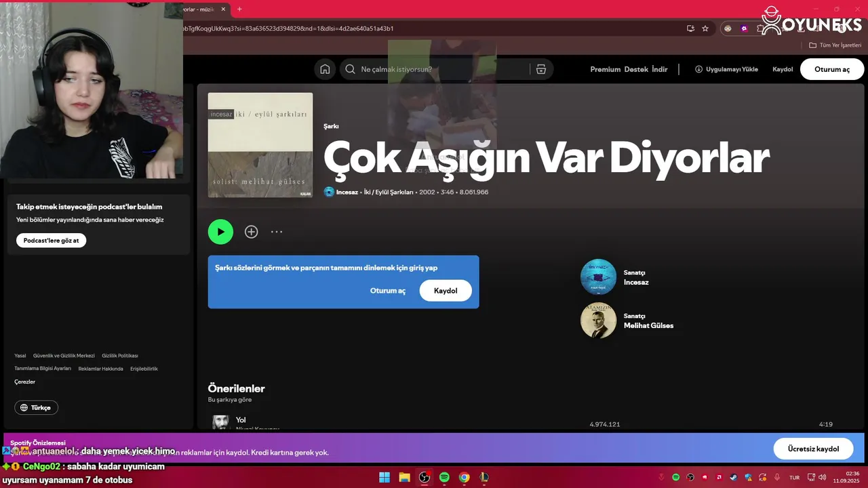The height and width of the screenshot is (488, 868).
Task: Click Kaydol in the top bar
Action: coord(783,69)
